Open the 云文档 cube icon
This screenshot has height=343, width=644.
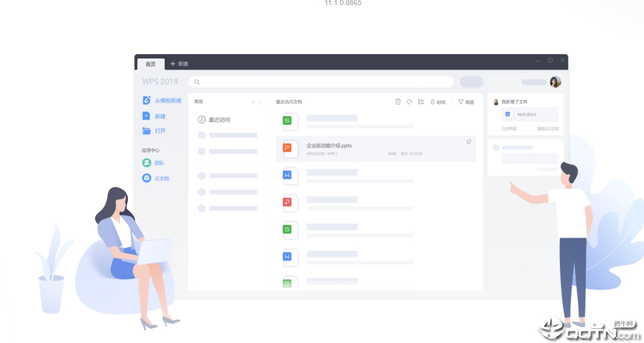coord(147,178)
